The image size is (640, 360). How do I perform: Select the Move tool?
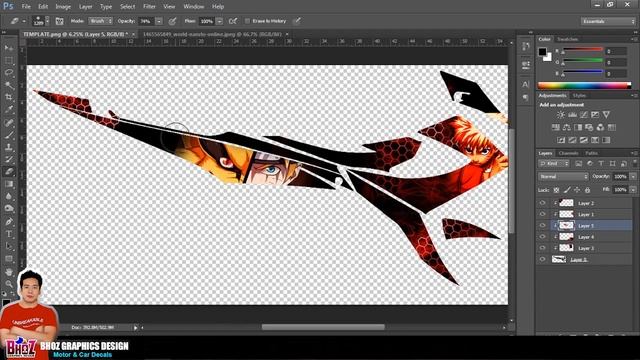(9, 48)
